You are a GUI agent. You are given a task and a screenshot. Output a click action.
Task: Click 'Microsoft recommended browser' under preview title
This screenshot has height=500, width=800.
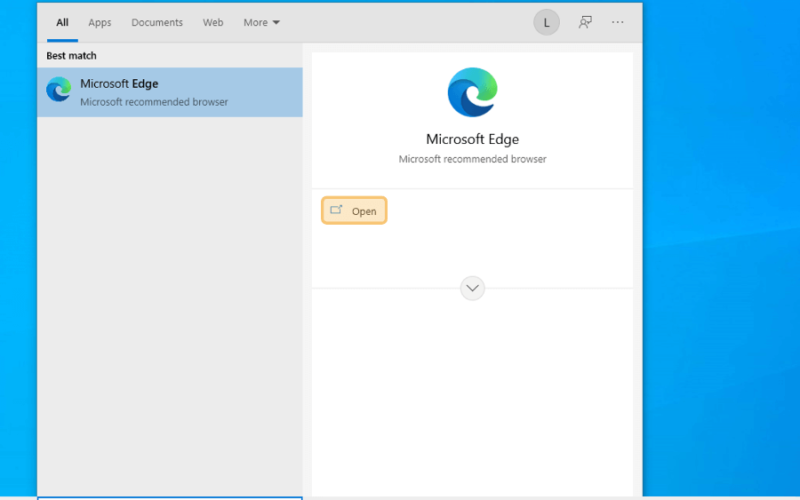coord(472,159)
